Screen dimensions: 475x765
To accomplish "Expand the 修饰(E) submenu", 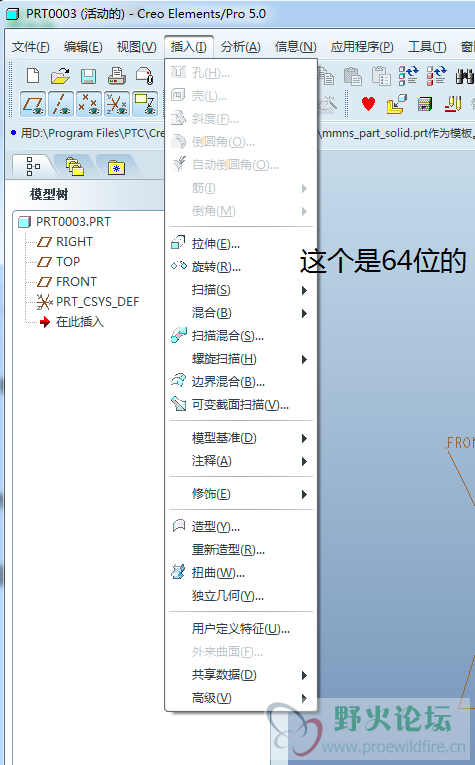I will pos(241,494).
